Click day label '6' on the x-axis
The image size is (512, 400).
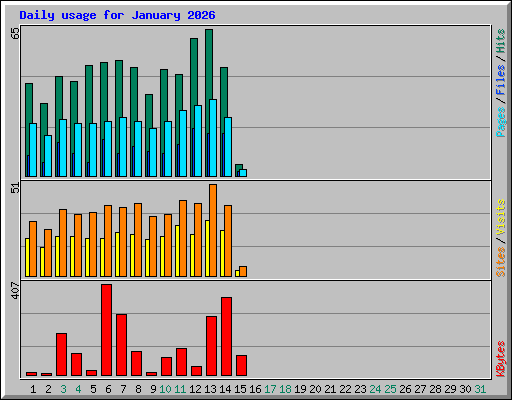click(108, 389)
